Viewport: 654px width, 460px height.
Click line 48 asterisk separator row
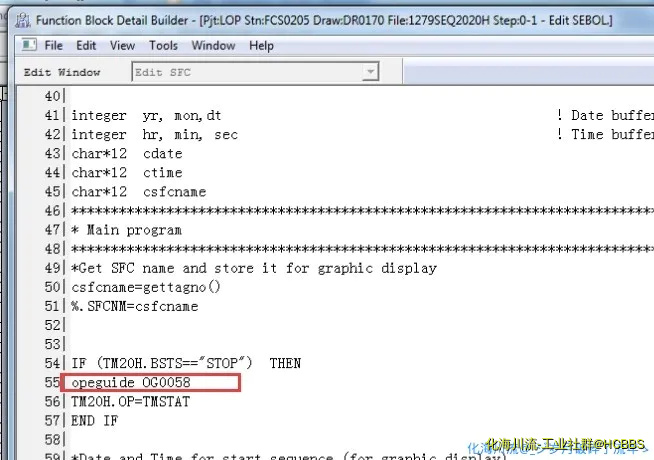[x=362, y=249]
